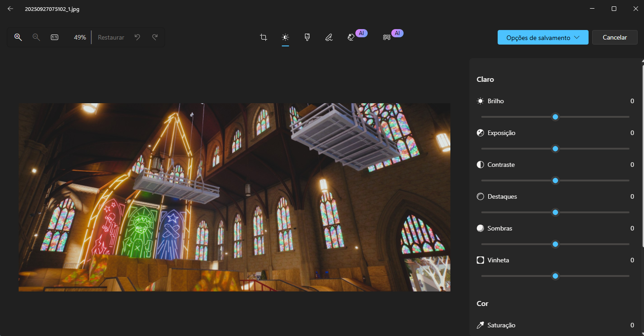Click Restaurar to reset edits
This screenshot has height=336, width=644.
111,37
